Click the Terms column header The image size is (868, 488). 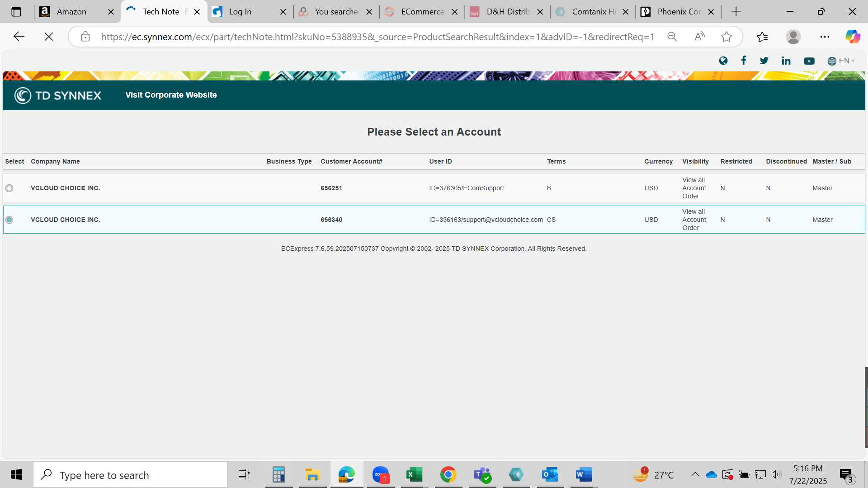(x=556, y=161)
